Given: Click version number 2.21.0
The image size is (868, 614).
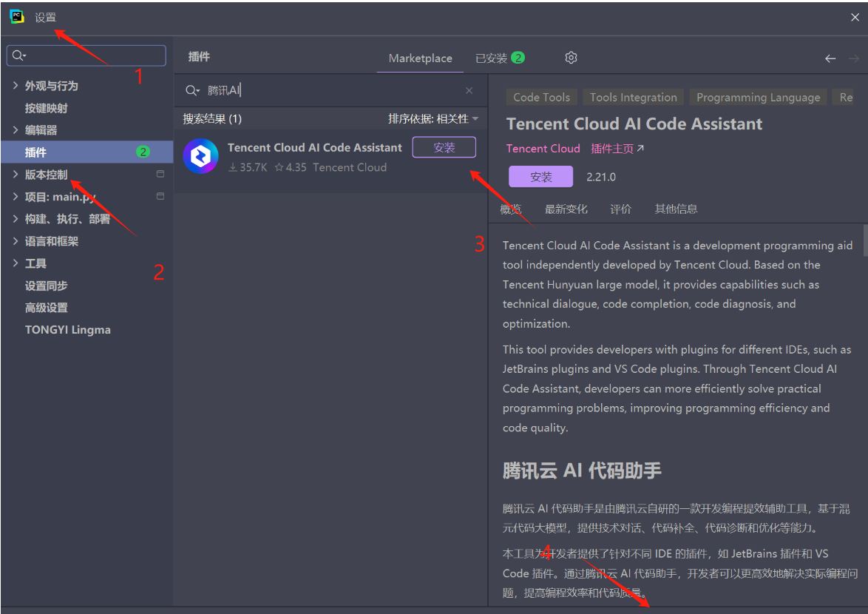Looking at the screenshot, I should click(x=601, y=177).
